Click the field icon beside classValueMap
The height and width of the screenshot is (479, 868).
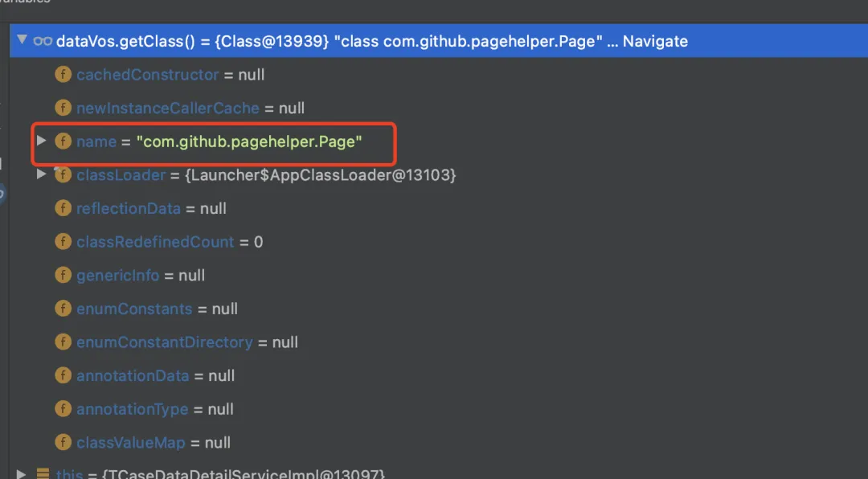coord(63,442)
